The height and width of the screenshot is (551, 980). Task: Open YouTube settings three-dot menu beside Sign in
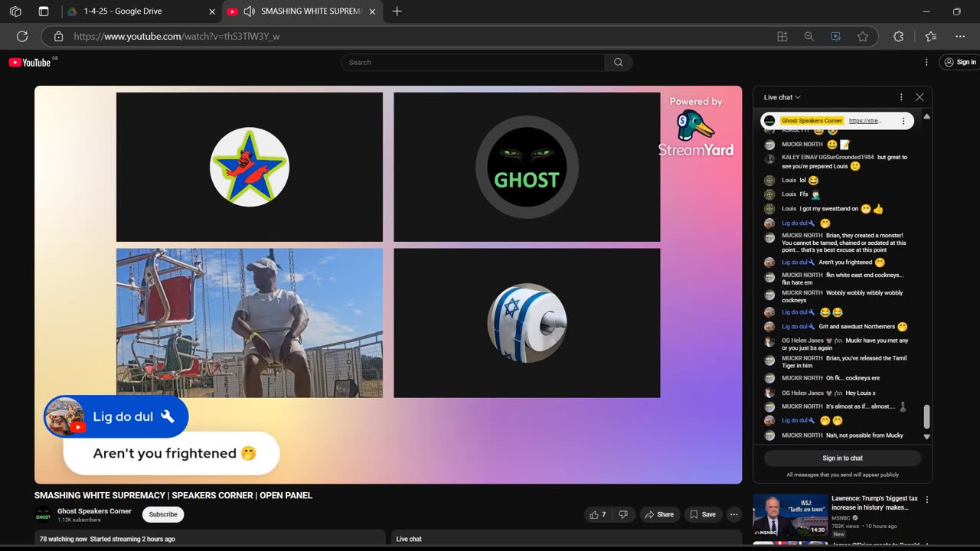pos(926,63)
